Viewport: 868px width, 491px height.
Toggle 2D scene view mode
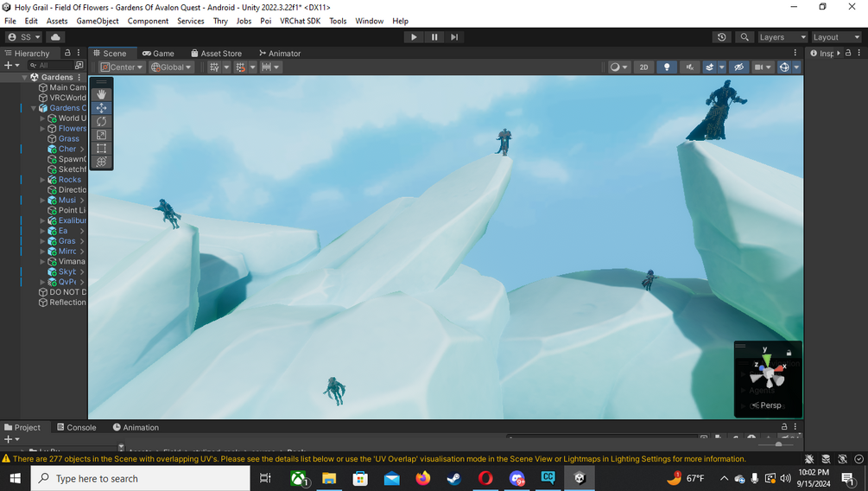[643, 67]
